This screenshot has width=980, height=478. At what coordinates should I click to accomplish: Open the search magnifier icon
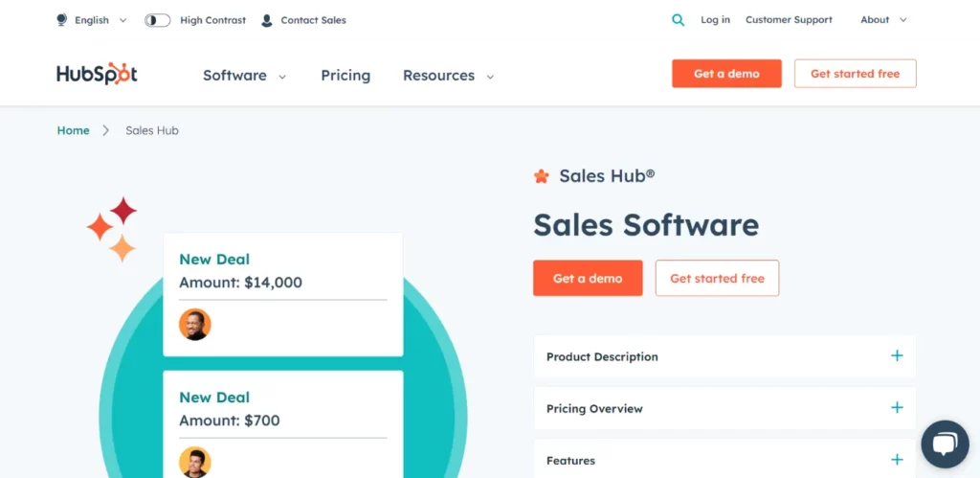coord(679,20)
